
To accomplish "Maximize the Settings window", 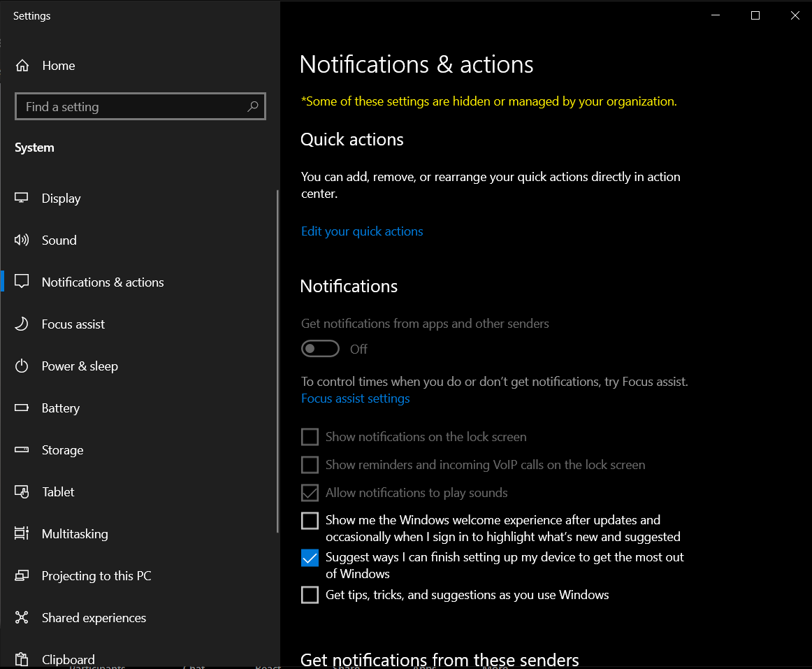I will coord(755,15).
